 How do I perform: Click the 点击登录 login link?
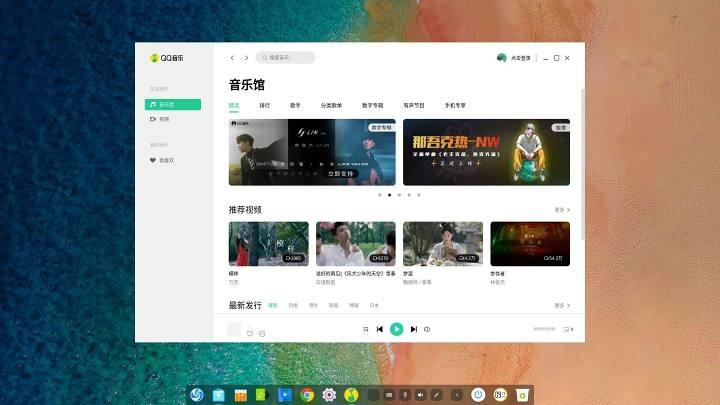[520, 58]
